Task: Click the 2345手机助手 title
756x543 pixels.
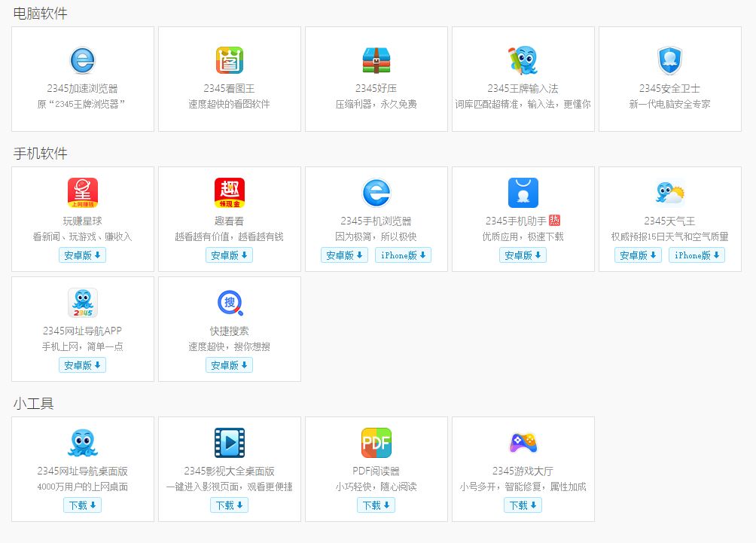Action: (x=516, y=221)
